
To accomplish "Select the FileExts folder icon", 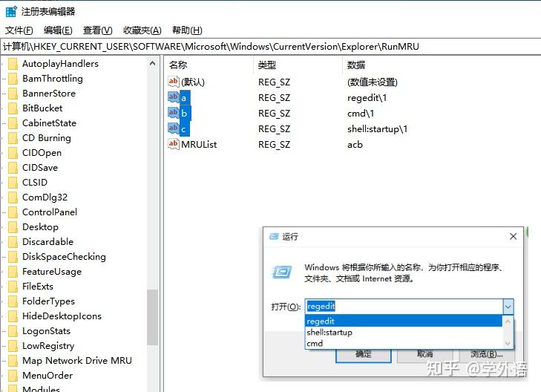I will 13,287.
